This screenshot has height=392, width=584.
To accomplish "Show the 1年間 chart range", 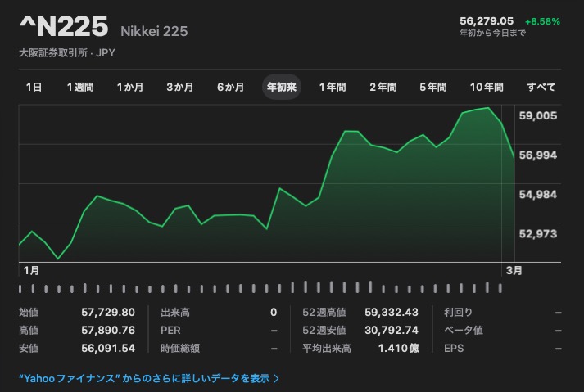I will (x=333, y=87).
